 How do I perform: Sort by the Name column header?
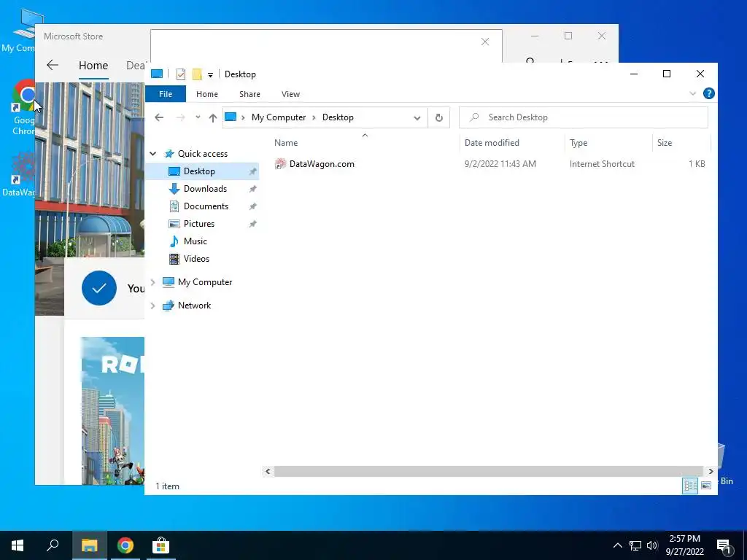(286, 142)
